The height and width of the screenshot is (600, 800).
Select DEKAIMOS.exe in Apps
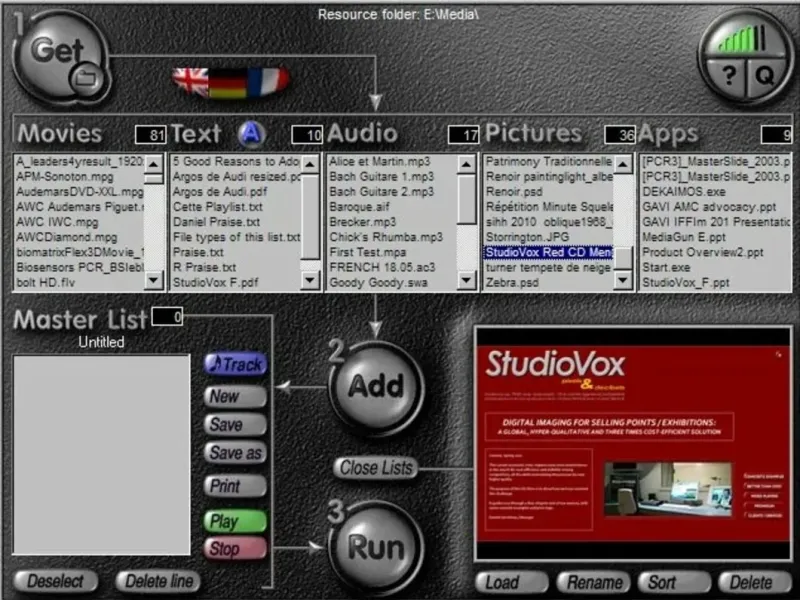pos(683,192)
